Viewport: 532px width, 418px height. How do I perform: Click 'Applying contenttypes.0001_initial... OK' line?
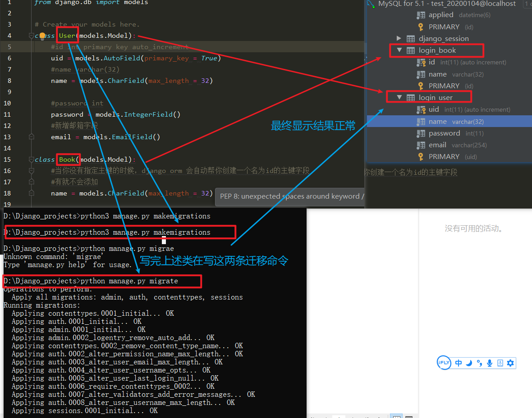pyautogui.click(x=92, y=313)
